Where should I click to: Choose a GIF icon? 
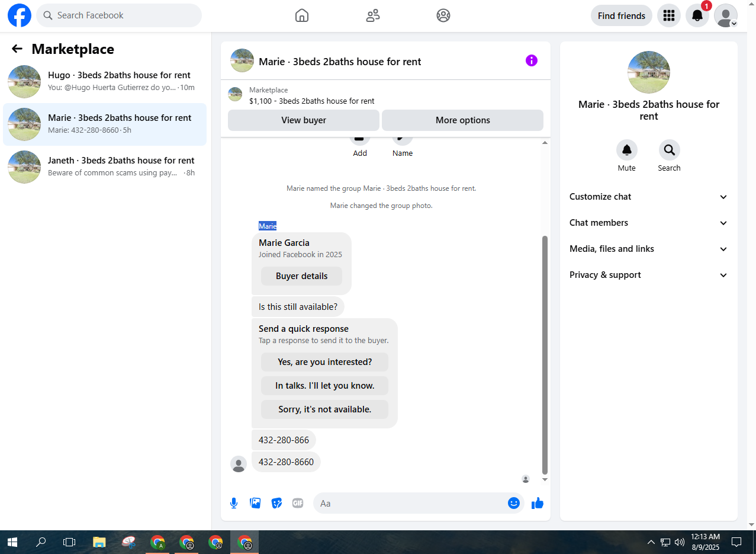point(298,503)
